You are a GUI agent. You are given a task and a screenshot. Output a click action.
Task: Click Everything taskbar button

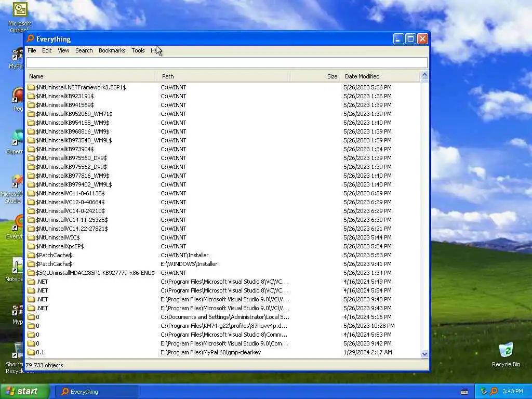pyautogui.click(x=97, y=392)
